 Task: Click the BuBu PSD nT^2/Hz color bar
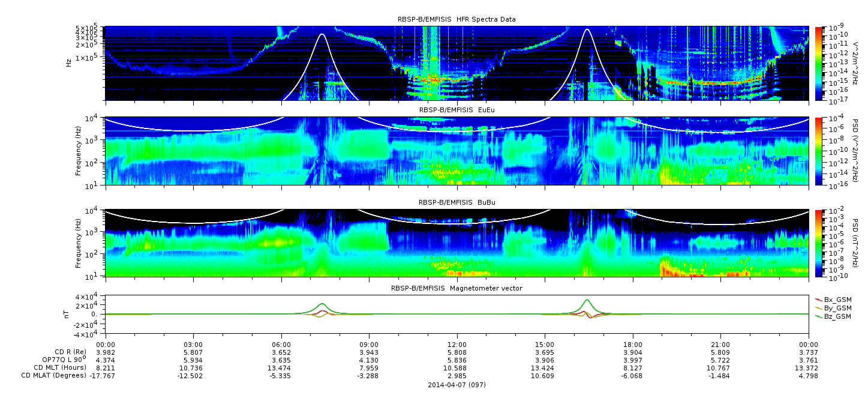pyautogui.click(x=819, y=243)
